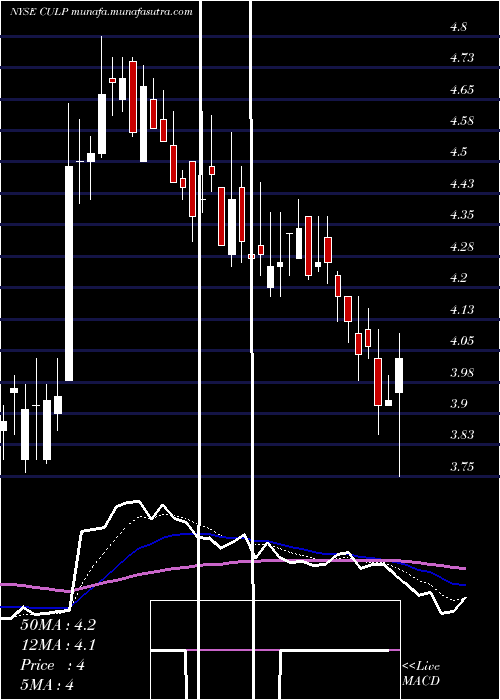Click the 4.8 price axis label
Viewport: 500px width, 700px height.
pos(459,27)
